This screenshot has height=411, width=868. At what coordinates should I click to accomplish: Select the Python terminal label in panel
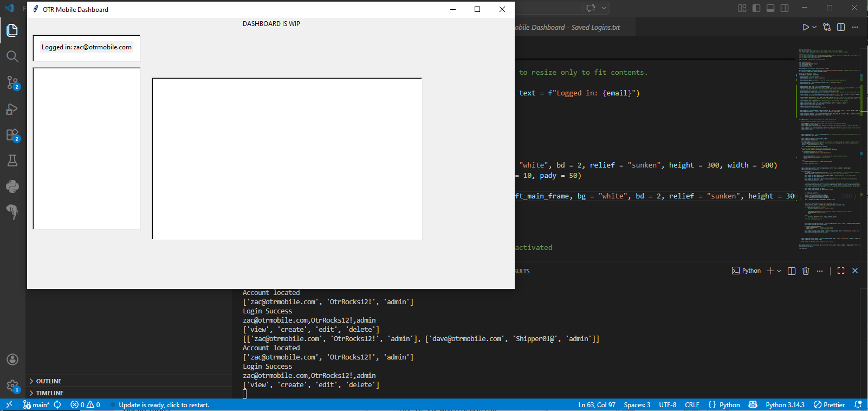(746, 271)
